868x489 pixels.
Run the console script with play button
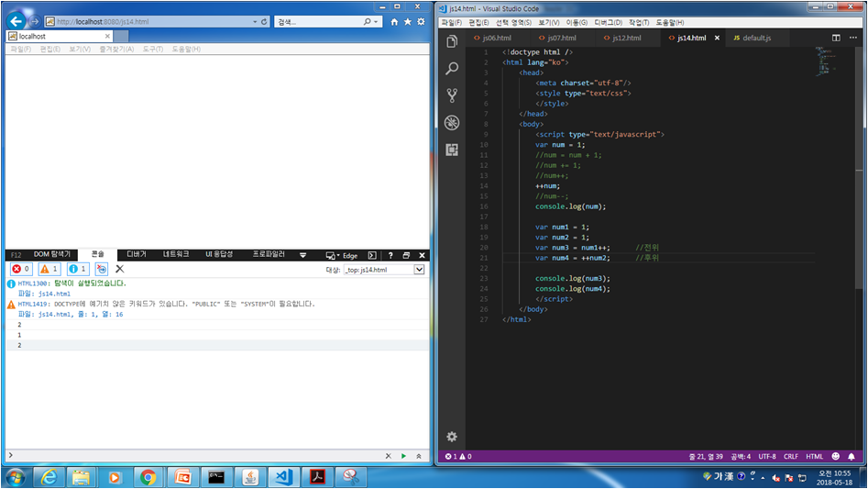click(403, 456)
